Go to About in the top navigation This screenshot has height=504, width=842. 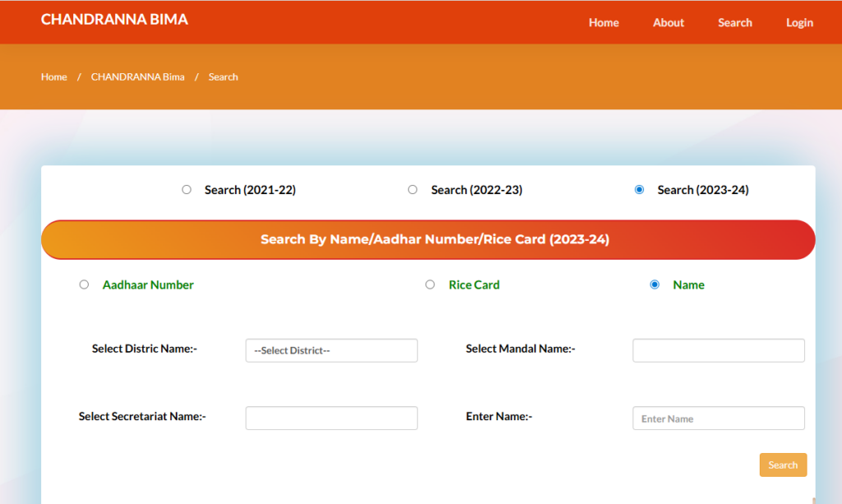(668, 22)
